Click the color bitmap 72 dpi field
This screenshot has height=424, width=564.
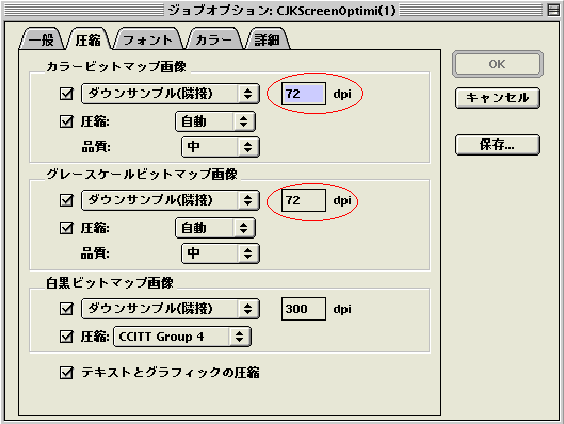[304, 94]
